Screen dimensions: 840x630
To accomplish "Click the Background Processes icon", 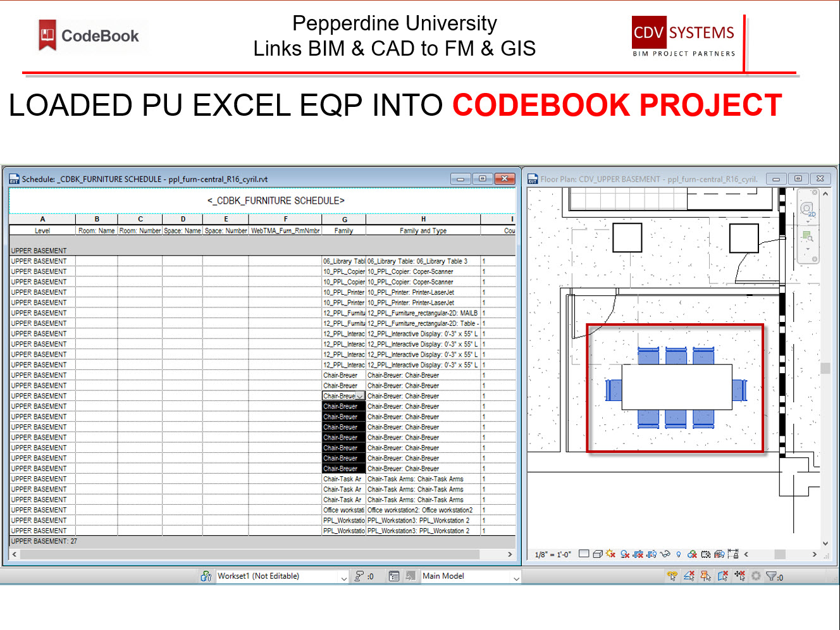I will point(756,576).
